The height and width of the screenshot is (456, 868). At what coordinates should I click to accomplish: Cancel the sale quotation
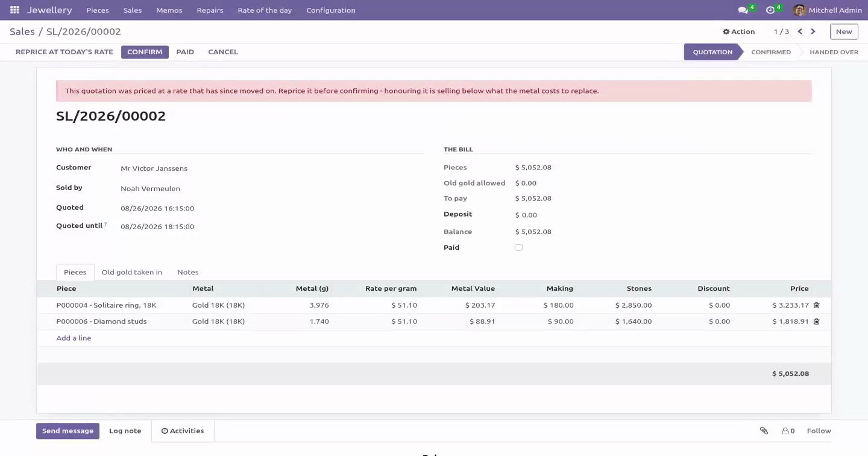pos(223,52)
